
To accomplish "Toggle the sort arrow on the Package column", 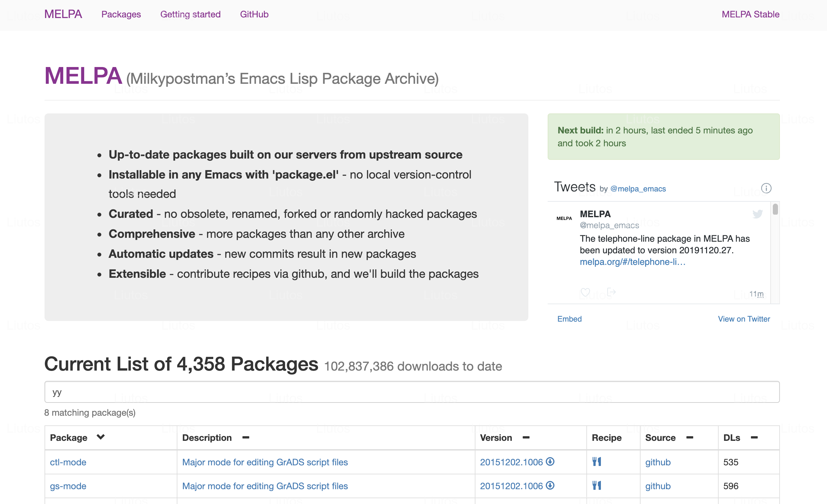I will click(100, 437).
